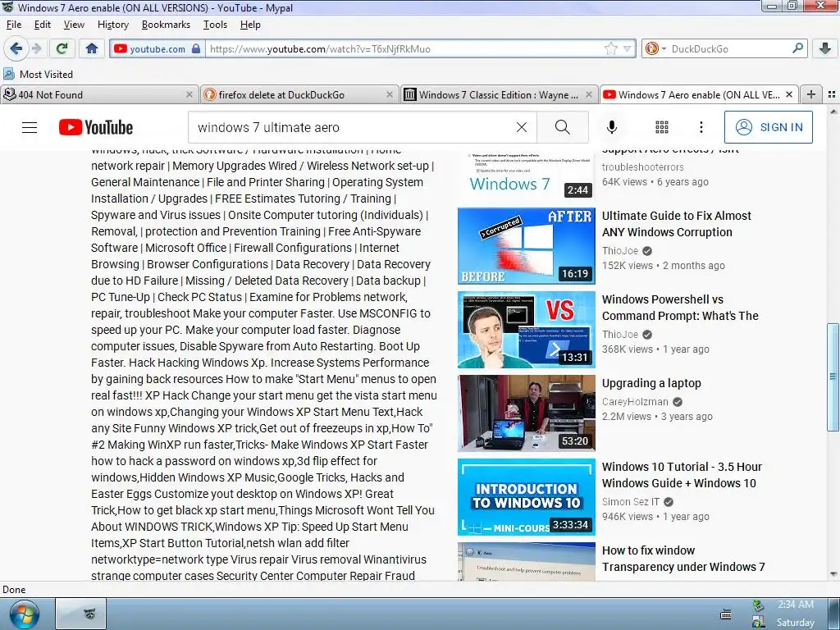The width and height of the screenshot is (840, 630).
Task: Reload the page with the refresh icon
Action: pyautogui.click(x=62, y=48)
